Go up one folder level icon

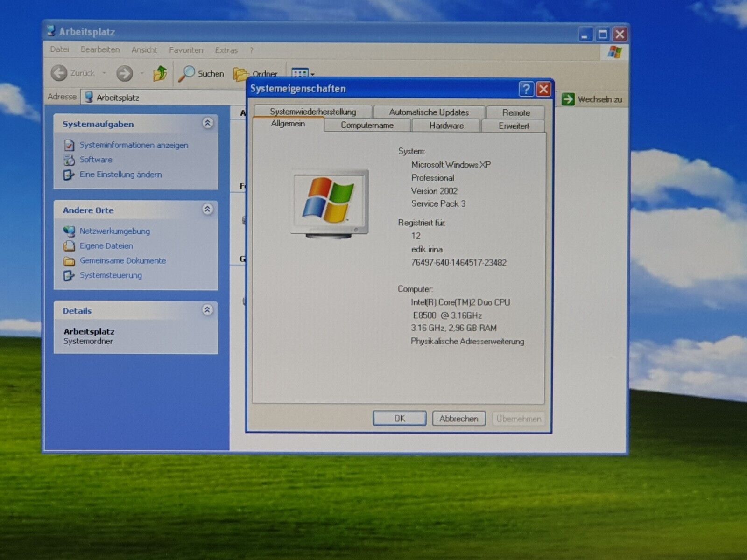[x=160, y=73]
